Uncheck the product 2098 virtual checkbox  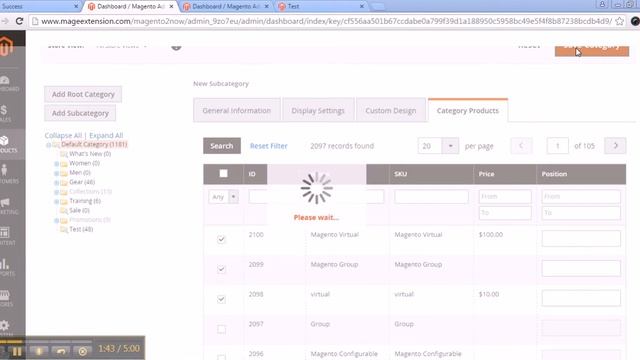[221, 299]
